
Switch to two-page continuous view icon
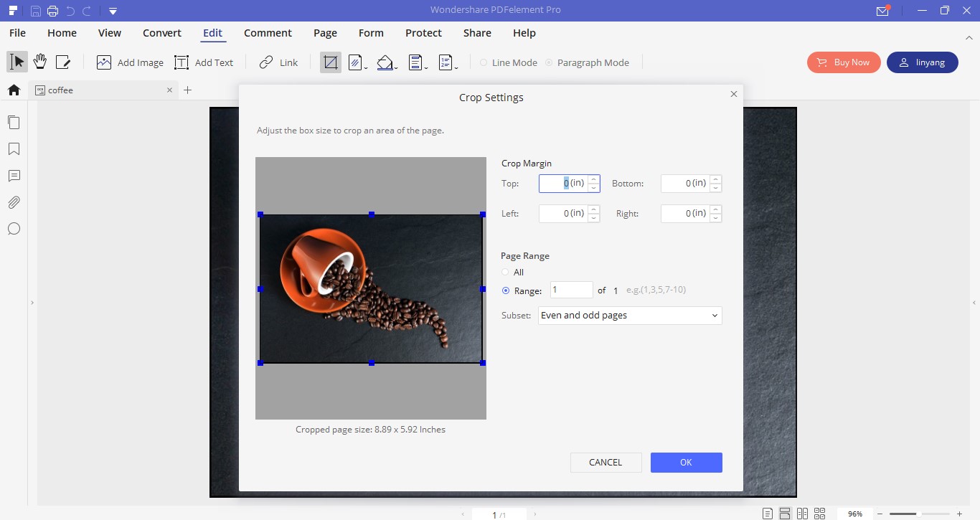[819, 514]
